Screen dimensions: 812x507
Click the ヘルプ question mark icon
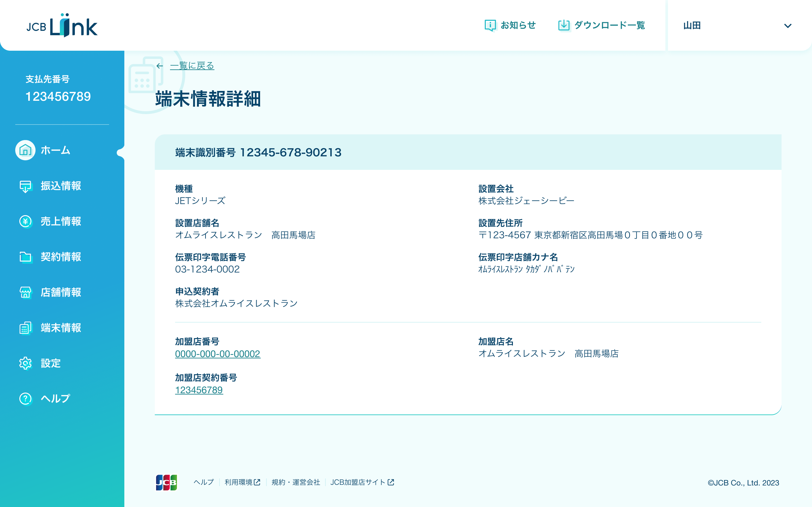click(25, 399)
